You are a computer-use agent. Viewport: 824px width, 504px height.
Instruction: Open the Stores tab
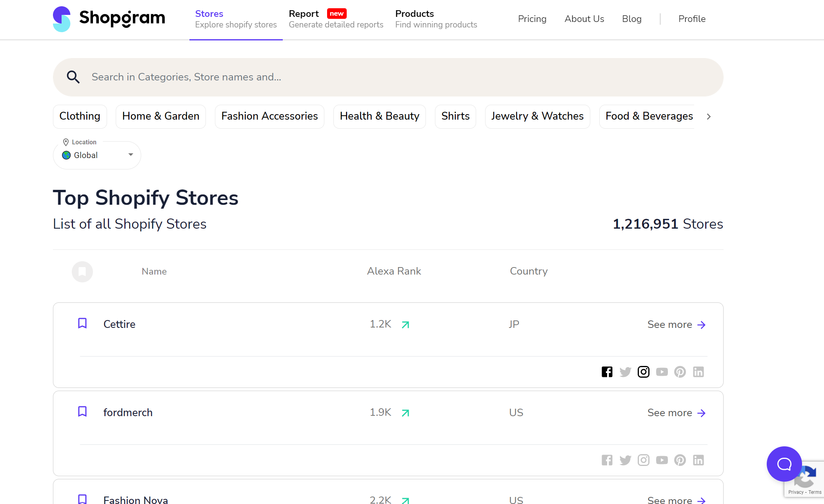236,19
